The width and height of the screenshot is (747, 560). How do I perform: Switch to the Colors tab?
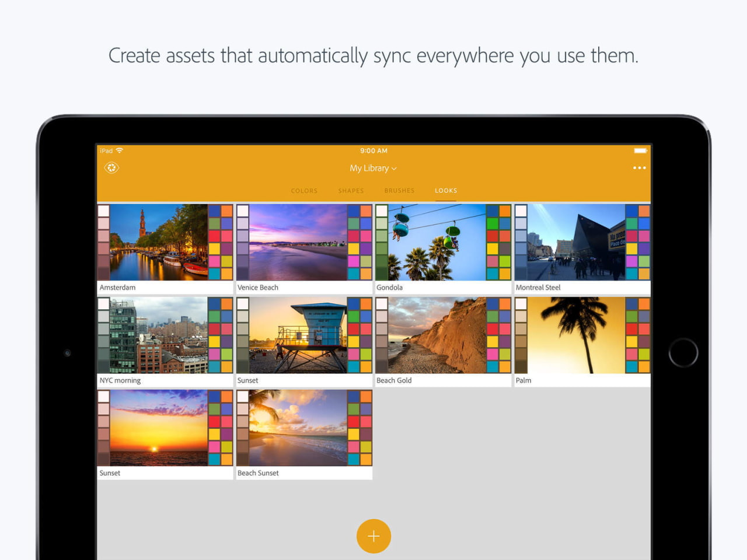[x=304, y=191]
